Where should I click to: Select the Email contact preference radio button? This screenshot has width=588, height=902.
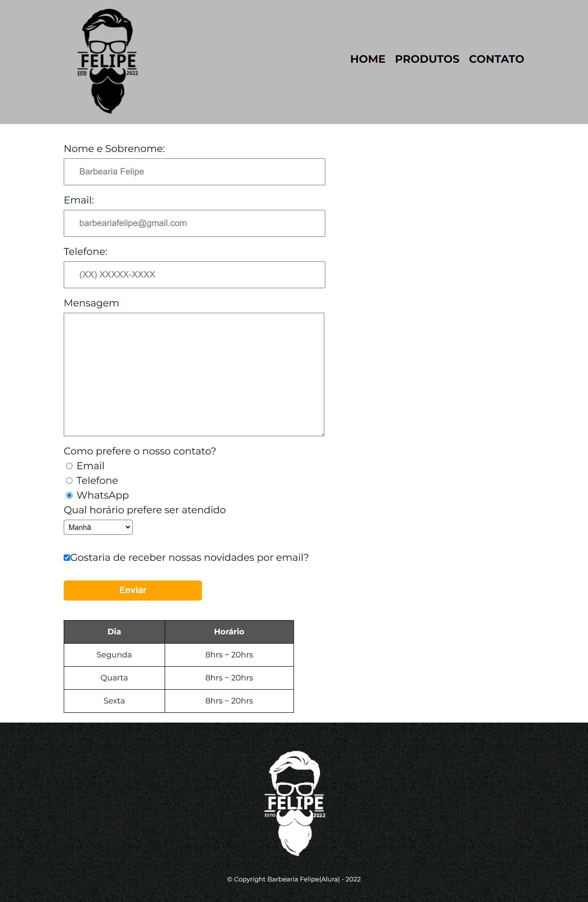point(69,466)
